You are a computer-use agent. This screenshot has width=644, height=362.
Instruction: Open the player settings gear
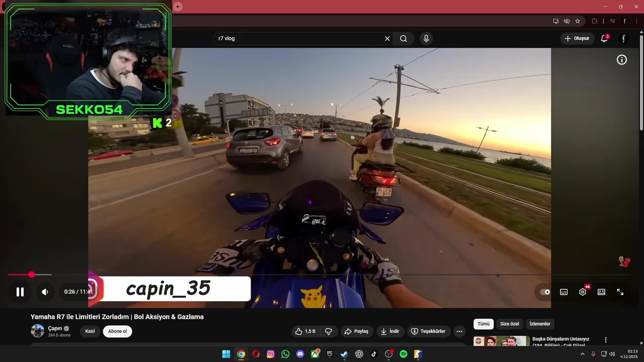point(583,292)
